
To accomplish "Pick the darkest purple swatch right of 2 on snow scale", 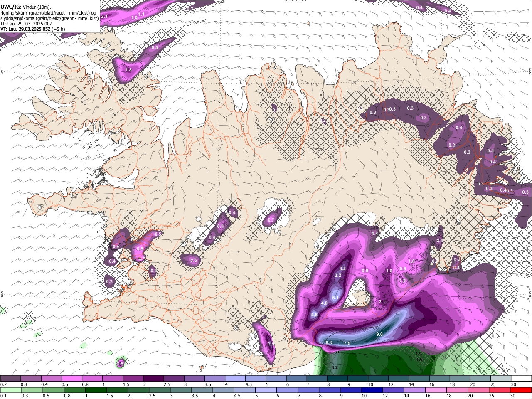I will [153, 379].
